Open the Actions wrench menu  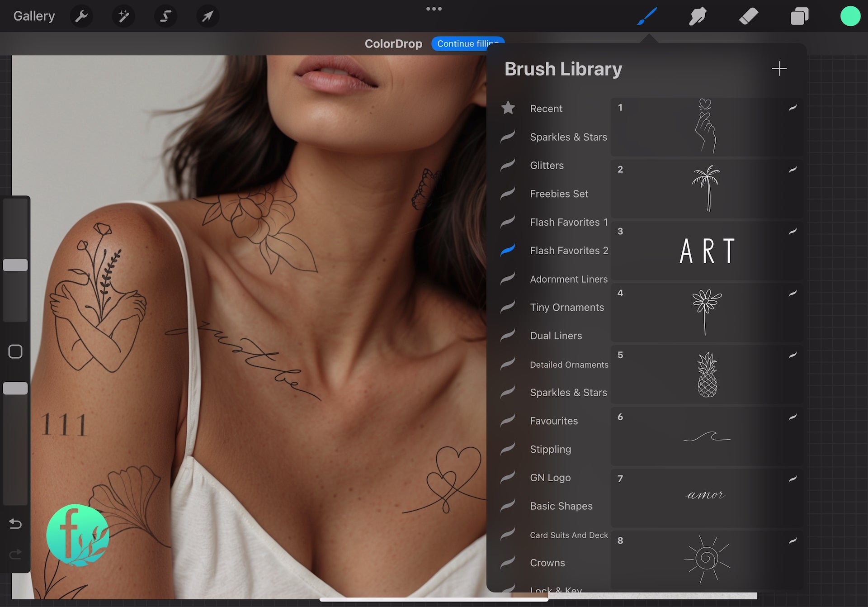(81, 17)
